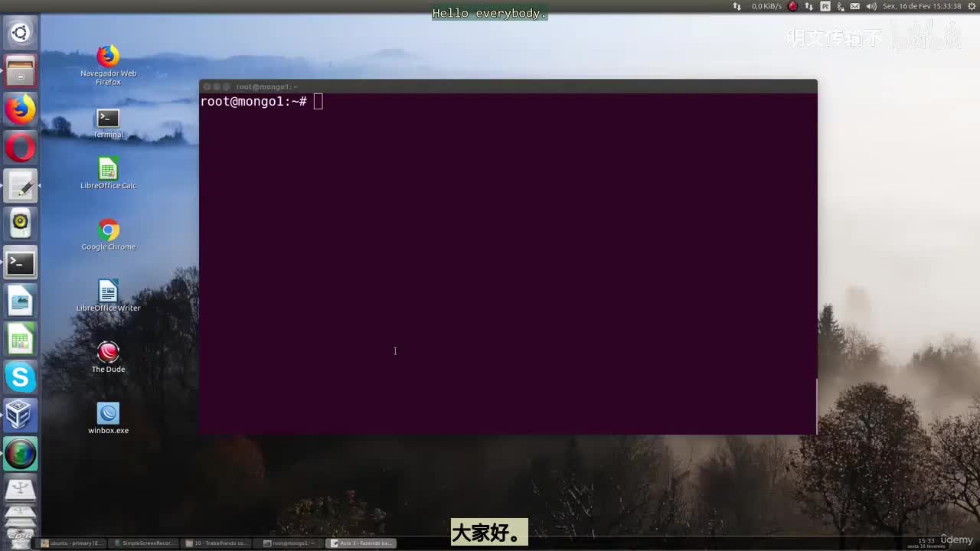Viewport: 980px width, 551px height.
Task: Open the speaker music app in dock
Action: click(20, 224)
